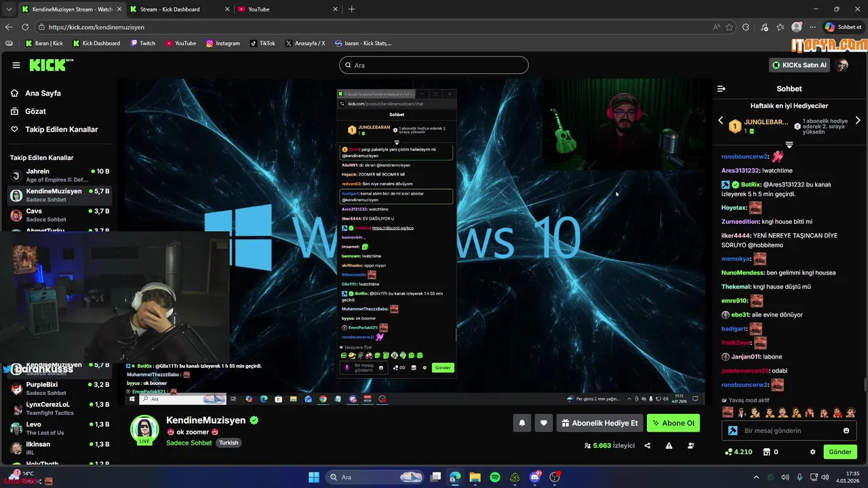Open the user list icon beside report
This screenshot has width=868, height=488.
[691, 446]
